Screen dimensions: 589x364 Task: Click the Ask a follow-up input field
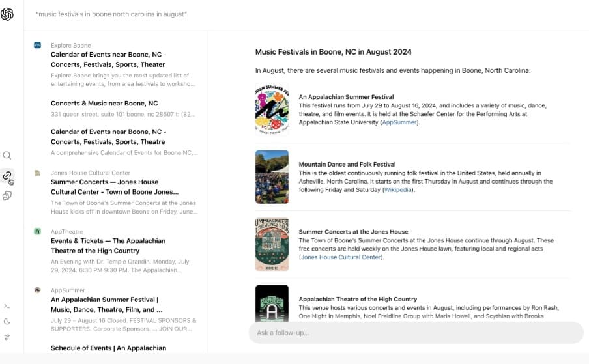pyautogui.click(x=416, y=333)
